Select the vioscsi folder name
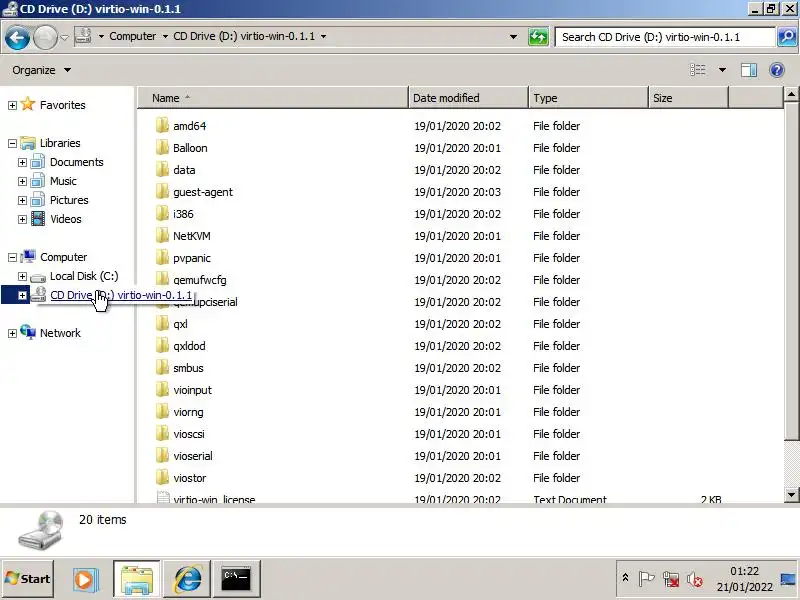The image size is (800, 600). pyautogui.click(x=189, y=434)
